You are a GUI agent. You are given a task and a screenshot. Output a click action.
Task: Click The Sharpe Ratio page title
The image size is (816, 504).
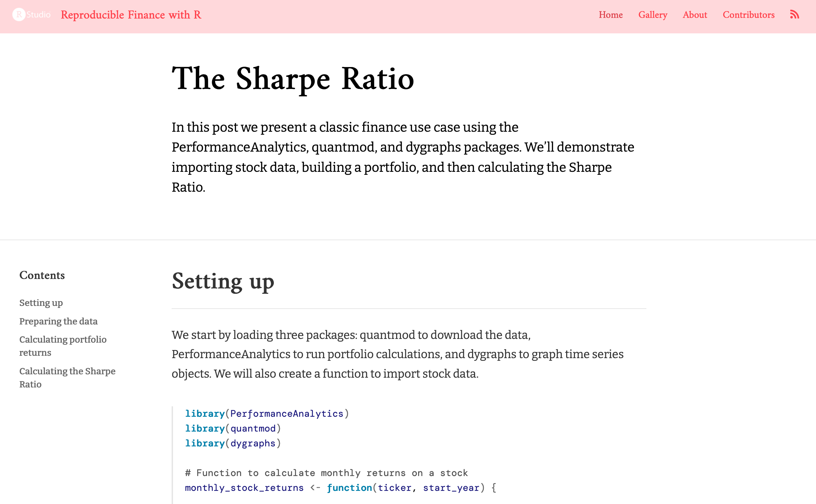coord(293,79)
